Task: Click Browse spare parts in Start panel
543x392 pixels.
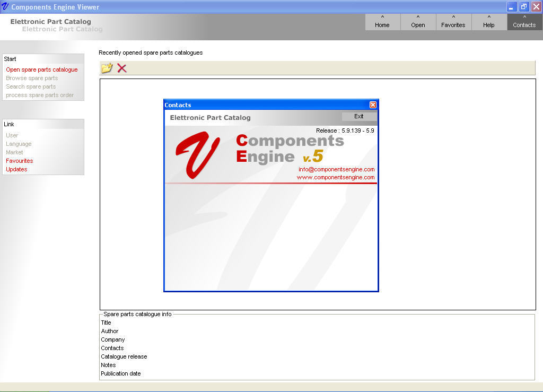Action: (x=32, y=79)
